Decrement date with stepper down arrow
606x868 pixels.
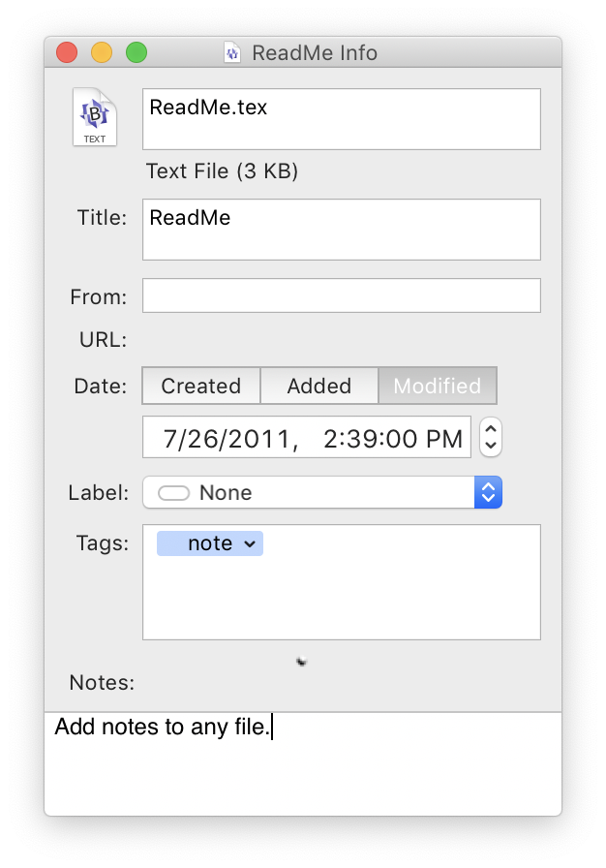491,446
